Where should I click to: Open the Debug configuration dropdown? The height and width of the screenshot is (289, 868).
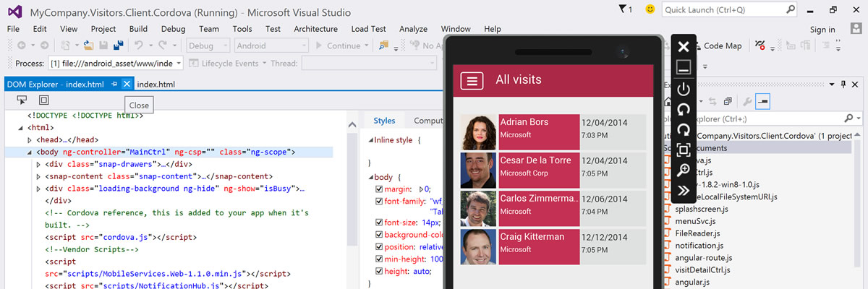pos(208,46)
